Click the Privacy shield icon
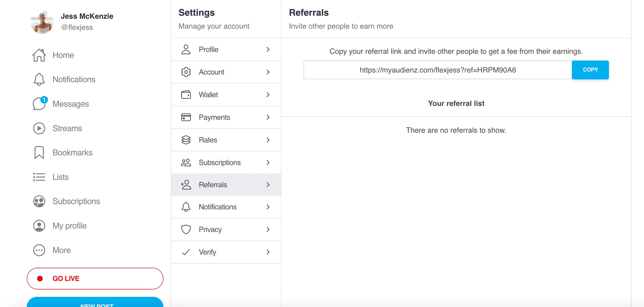644x307 pixels. tap(186, 229)
